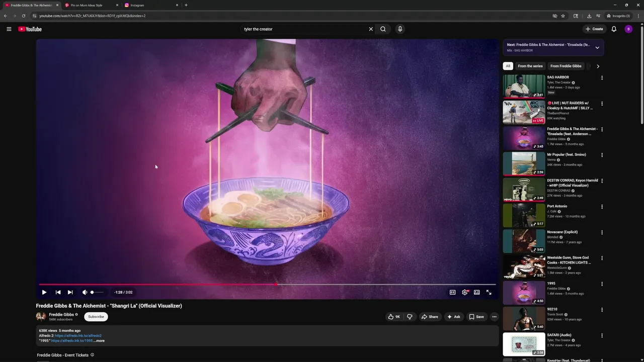Select the All filter chip
The height and width of the screenshot is (362, 644).
pos(508,66)
